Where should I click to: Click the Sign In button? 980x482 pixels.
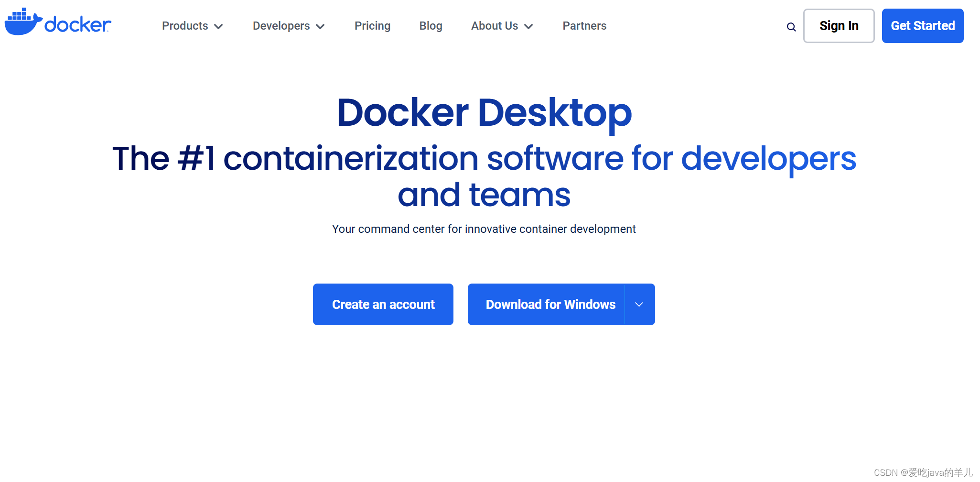pyautogui.click(x=839, y=26)
